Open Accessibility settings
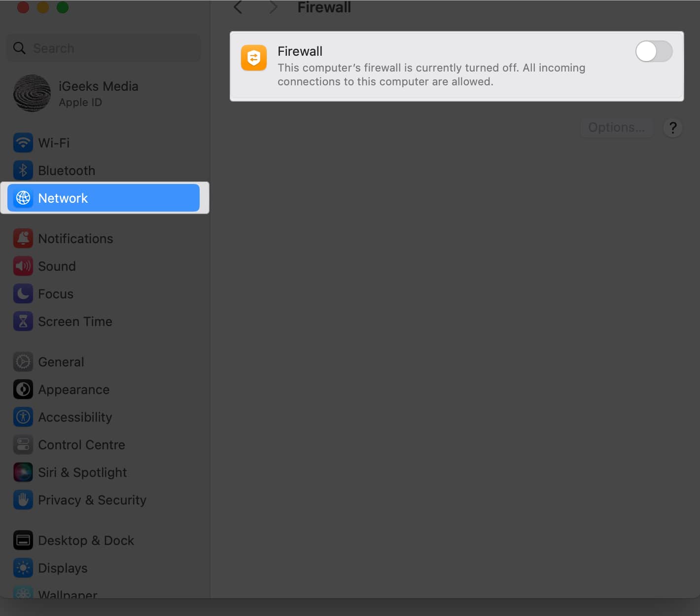 click(x=104, y=417)
